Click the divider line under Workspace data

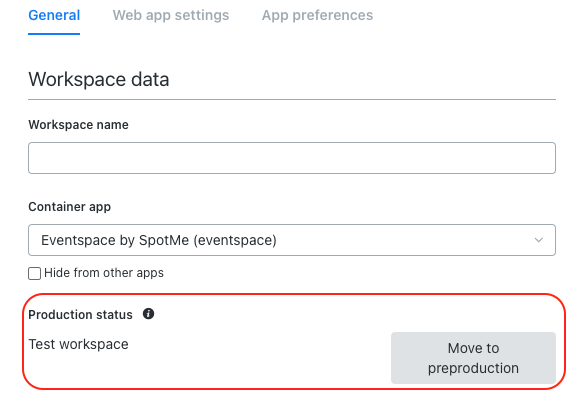click(292, 99)
